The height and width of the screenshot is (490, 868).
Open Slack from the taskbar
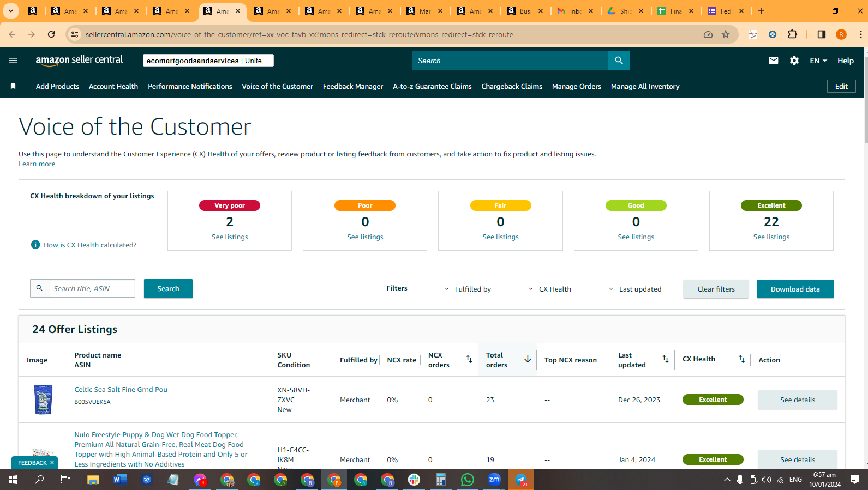tap(414, 480)
